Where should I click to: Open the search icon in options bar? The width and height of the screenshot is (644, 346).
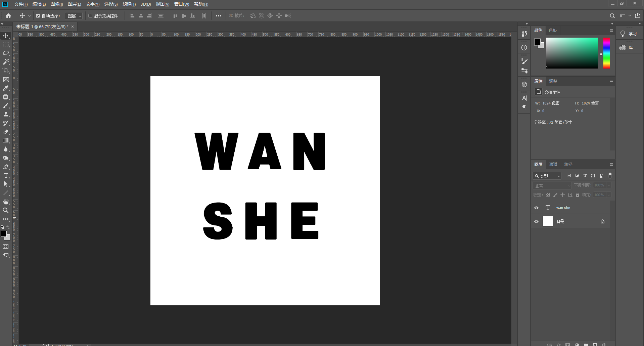click(x=612, y=16)
